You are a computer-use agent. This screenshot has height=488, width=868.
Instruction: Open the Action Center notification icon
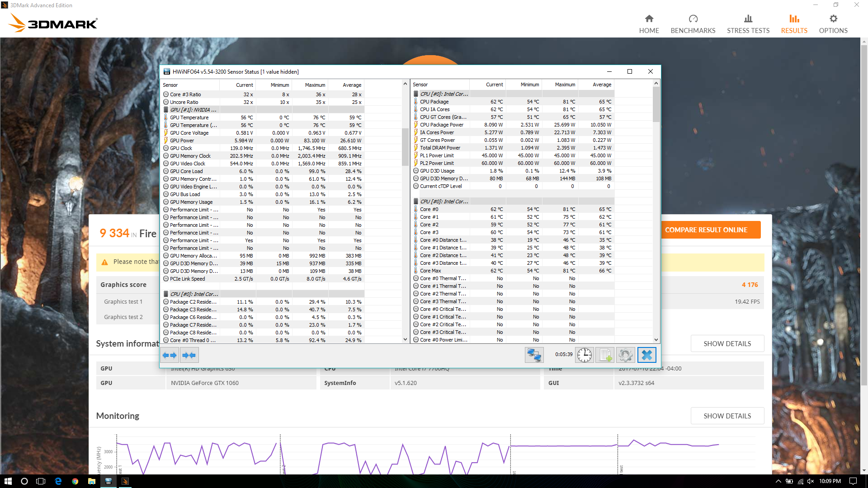pos(853,481)
